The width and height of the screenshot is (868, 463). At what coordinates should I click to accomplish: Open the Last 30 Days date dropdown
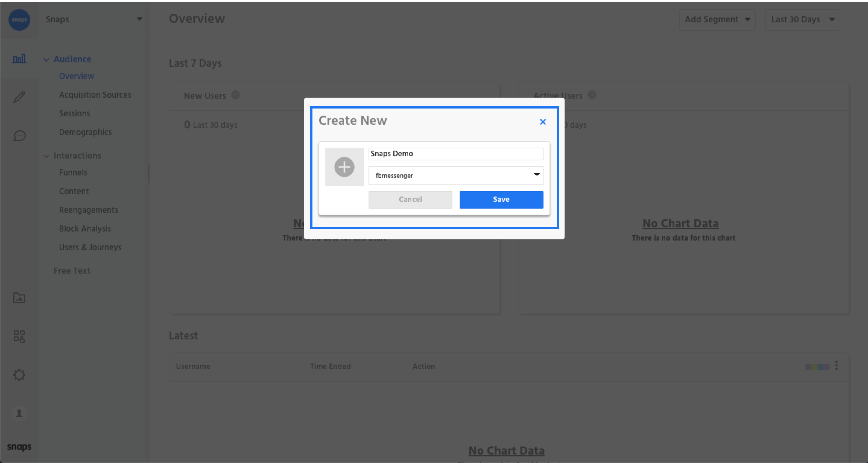pos(802,20)
